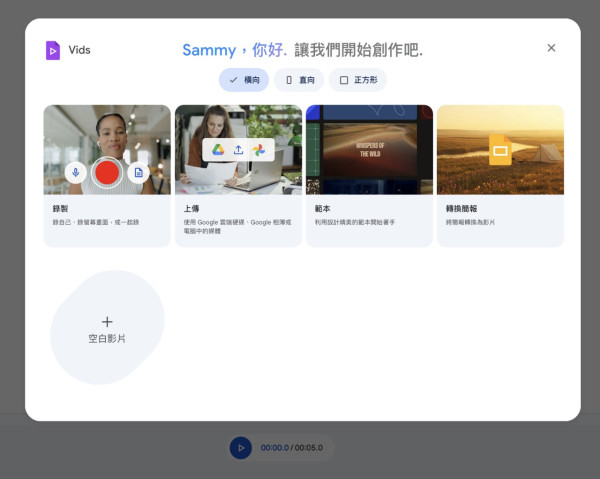Screen dimensions: 600x479
Task: Create a 空白影片 blank video
Action: tap(107, 328)
